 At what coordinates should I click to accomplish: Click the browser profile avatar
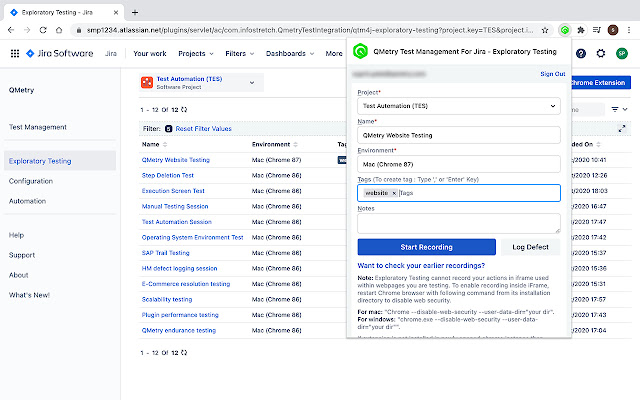coord(613,30)
